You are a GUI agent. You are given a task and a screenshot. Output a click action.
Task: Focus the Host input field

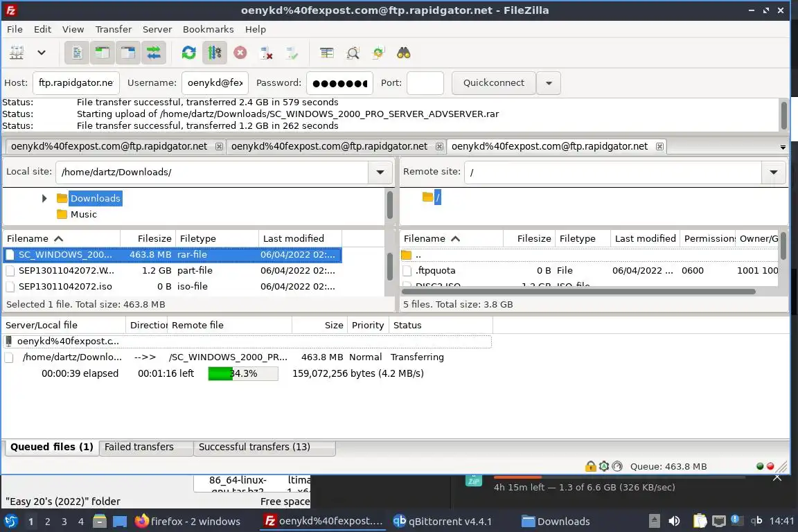coord(76,83)
